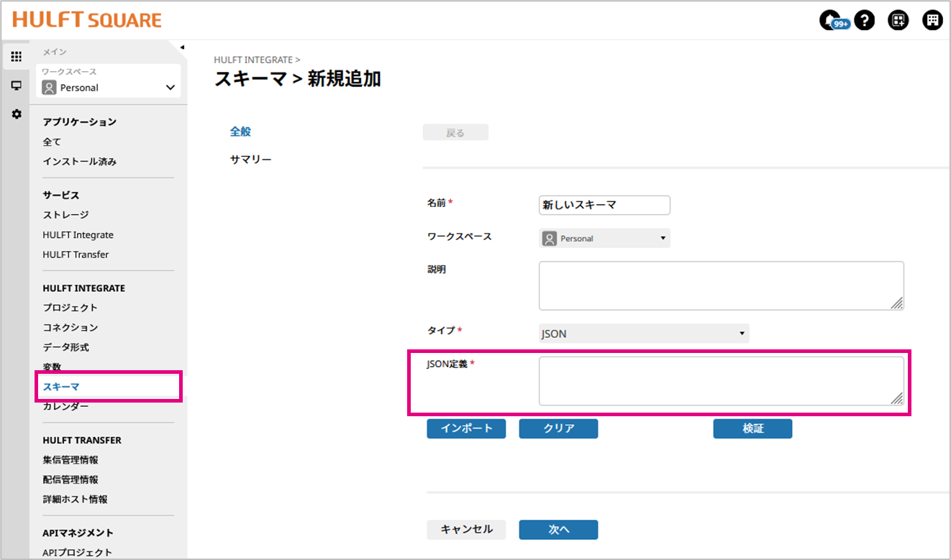951x560 pixels.
Task: Open the タイプ JSON dropdown
Action: (644, 334)
